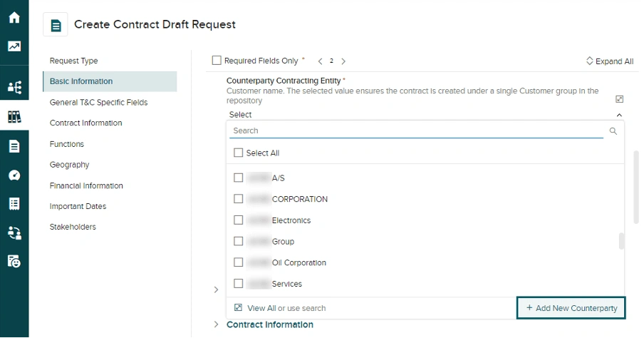Tick the Oil Corporation checkbox
644x338 pixels.
pos(239,262)
